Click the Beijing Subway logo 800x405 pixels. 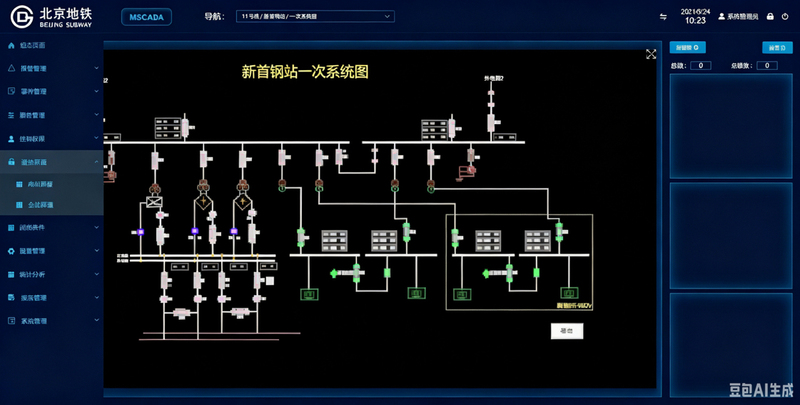pos(21,17)
